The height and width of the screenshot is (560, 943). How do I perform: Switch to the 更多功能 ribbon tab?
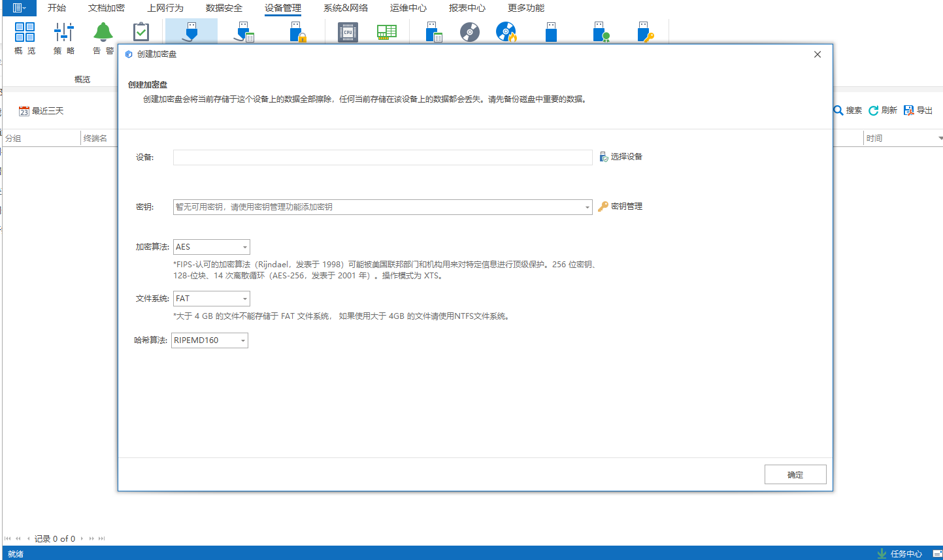point(526,8)
